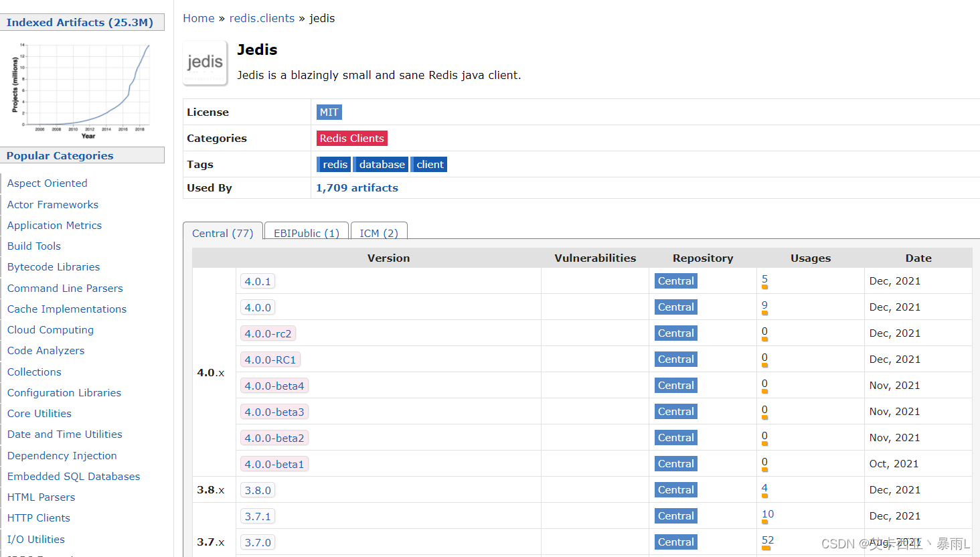980x557 pixels.
Task: Click Central repository badge for 4.0.0-beta1
Action: tap(676, 464)
